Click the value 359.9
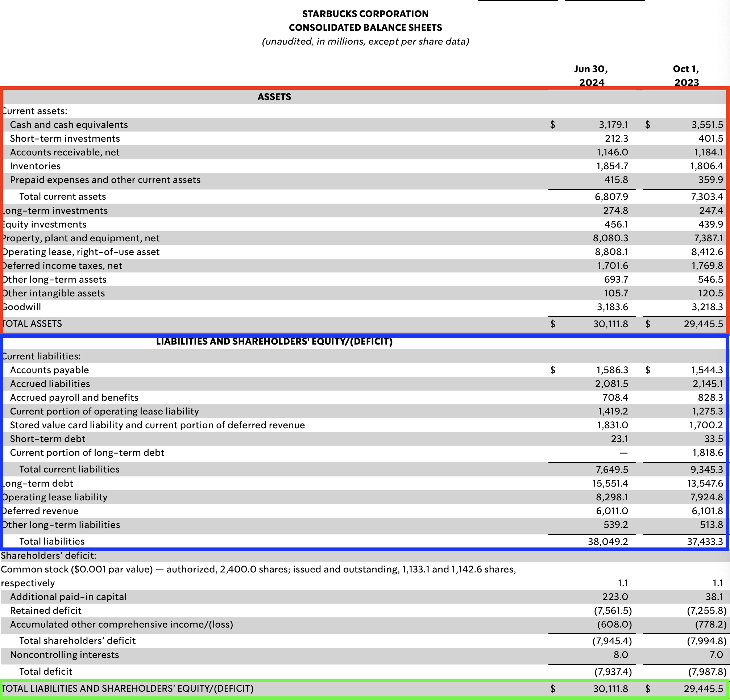This screenshot has width=730, height=700. [x=711, y=180]
